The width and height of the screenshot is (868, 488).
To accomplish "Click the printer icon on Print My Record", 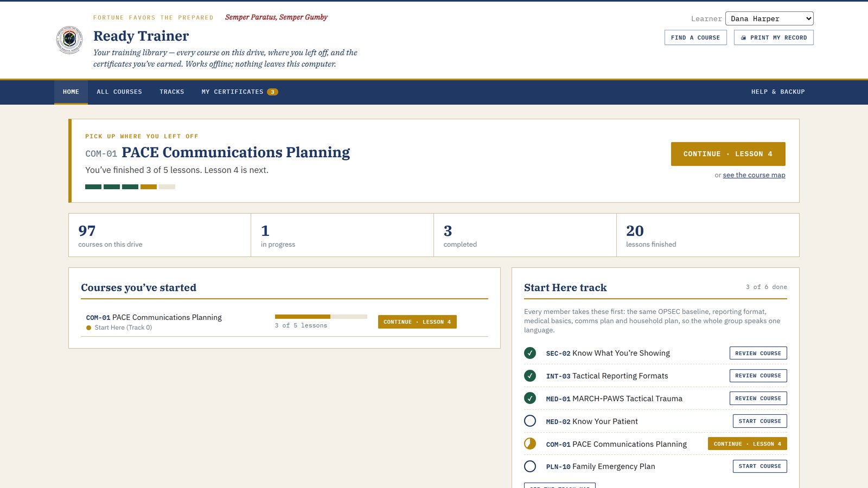I will coord(743,38).
